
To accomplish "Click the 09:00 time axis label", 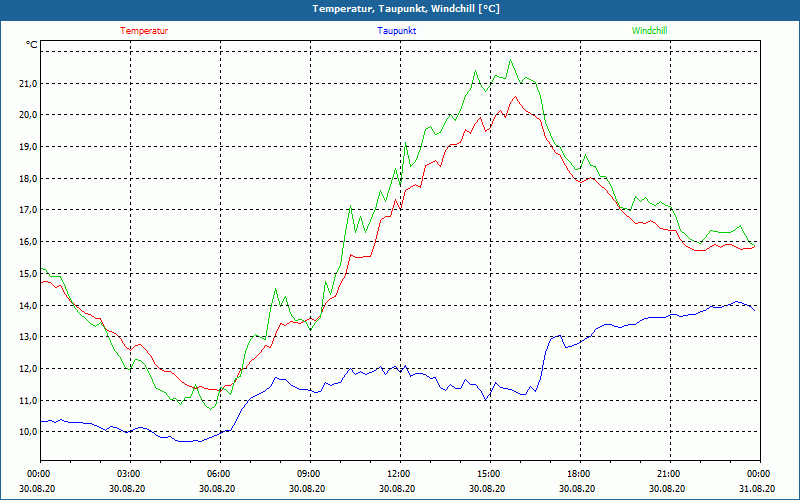I will point(309,474).
